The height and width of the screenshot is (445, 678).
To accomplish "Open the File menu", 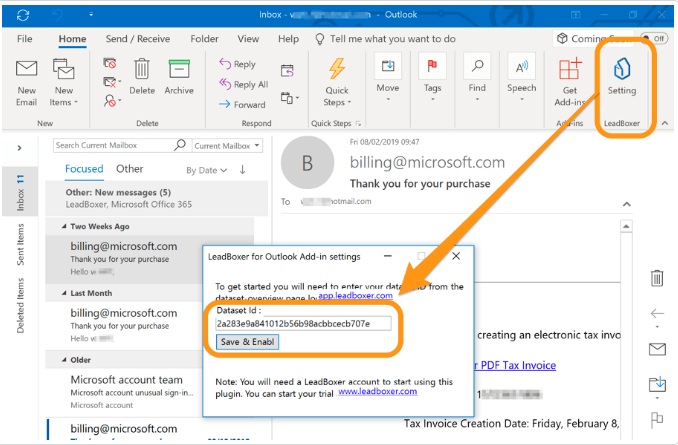I will pos(25,38).
